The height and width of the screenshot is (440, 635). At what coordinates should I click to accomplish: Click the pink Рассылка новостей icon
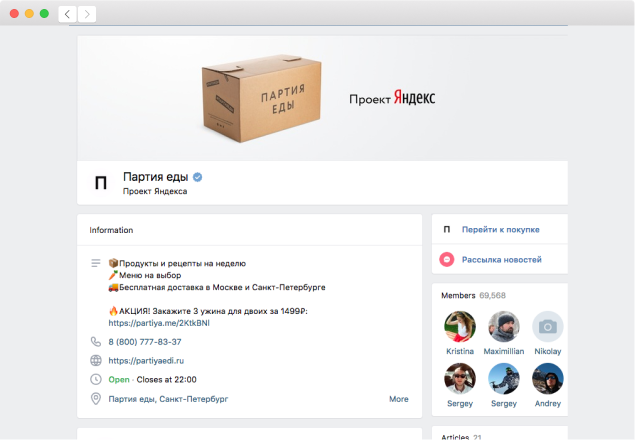tap(447, 259)
